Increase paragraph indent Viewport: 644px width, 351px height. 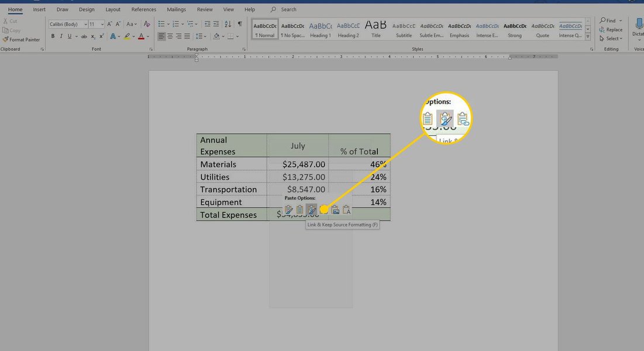[x=216, y=24]
